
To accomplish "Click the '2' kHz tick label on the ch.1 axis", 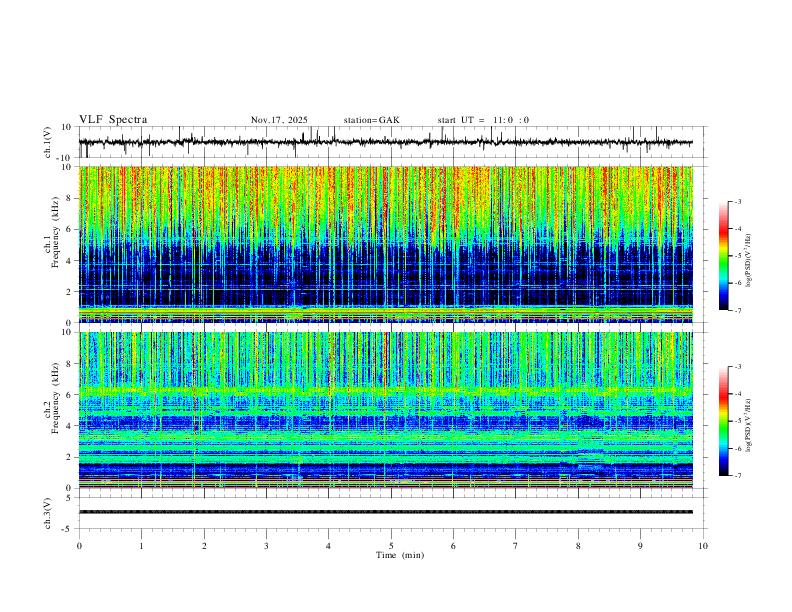I will (69, 292).
